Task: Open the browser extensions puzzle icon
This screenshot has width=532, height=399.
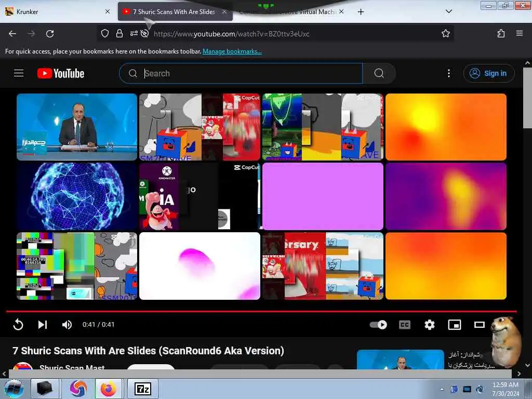Action: click(501, 33)
